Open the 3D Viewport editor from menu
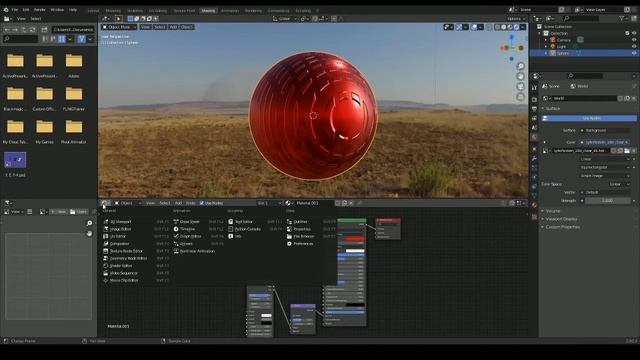Viewport: 640px width, 360px height. [x=120, y=222]
